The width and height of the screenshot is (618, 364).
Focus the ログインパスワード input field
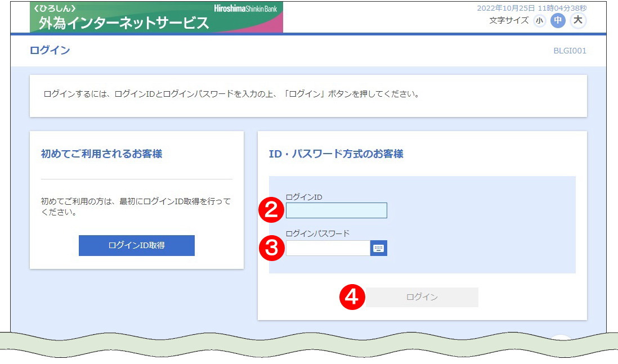click(328, 248)
